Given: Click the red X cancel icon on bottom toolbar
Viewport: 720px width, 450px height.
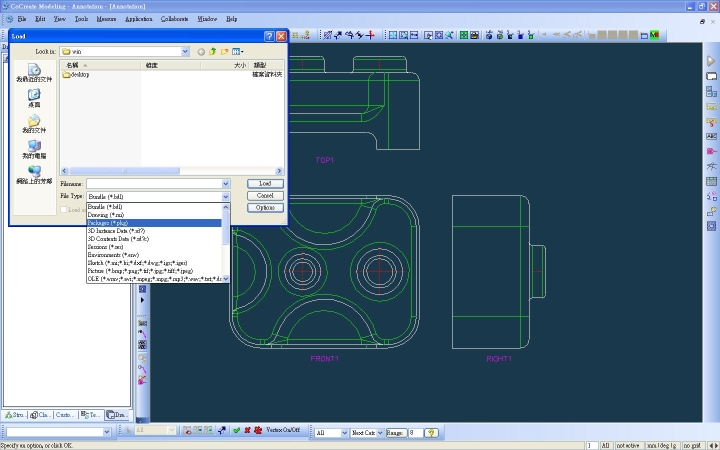Looking at the screenshot, I should click(247, 430).
